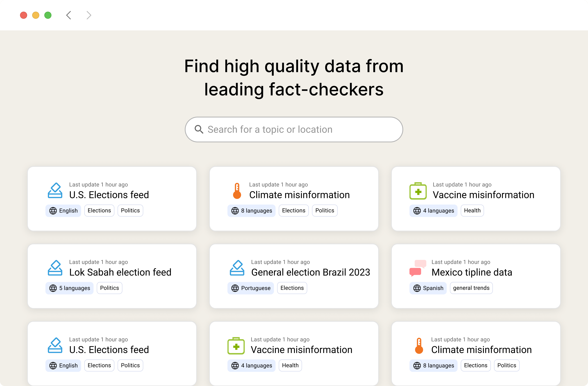Select the English language tag on U.S. Elections feed
Image resolution: width=588 pixels, height=386 pixels.
(63, 210)
